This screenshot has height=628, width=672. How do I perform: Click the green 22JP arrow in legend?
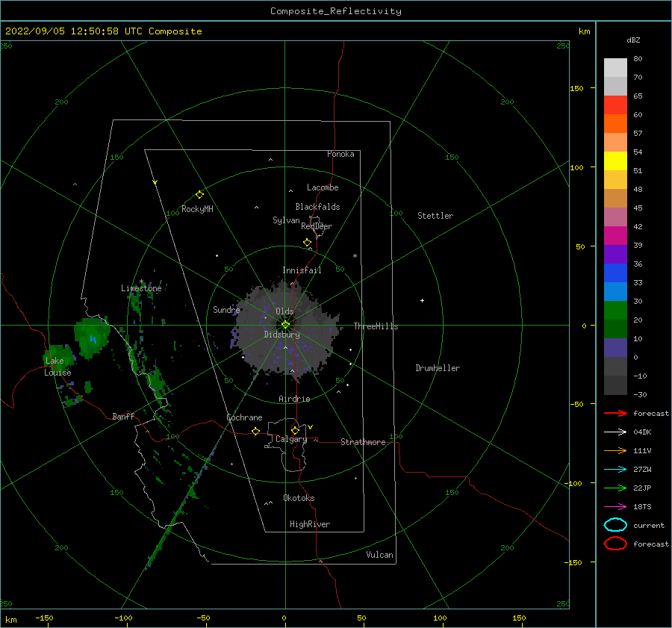tap(615, 488)
